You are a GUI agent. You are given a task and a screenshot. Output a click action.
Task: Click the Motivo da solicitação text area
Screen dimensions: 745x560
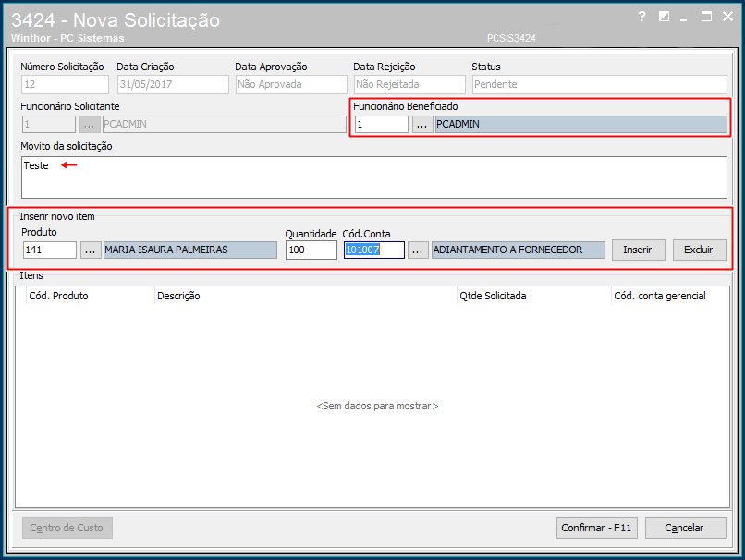(374, 177)
